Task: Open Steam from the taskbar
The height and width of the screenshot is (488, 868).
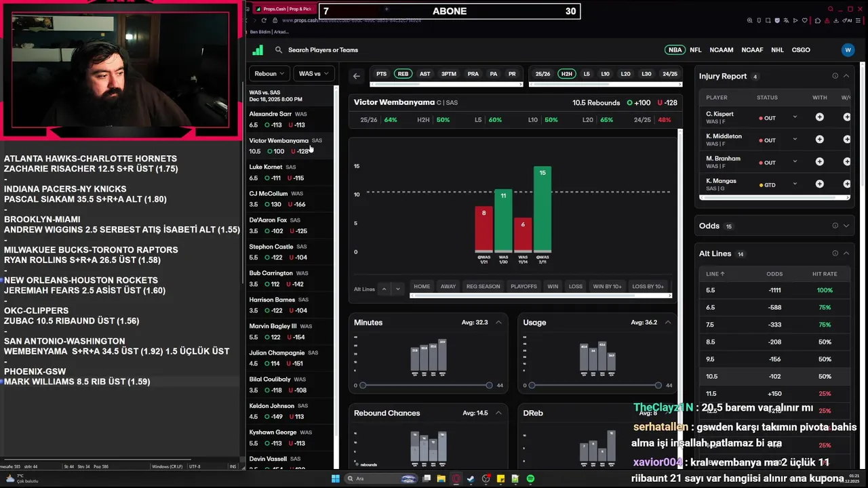Action: click(x=471, y=479)
